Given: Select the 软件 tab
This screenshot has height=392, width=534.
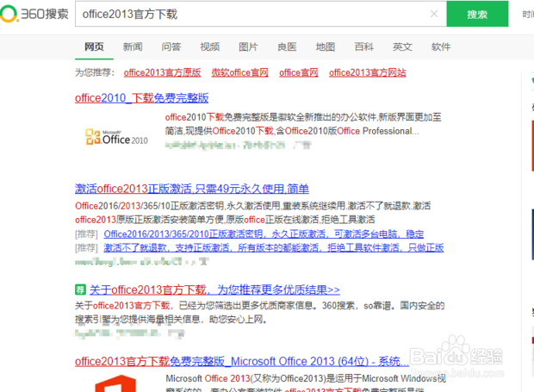Looking at the screenshot, I should [x=441, y=47].
